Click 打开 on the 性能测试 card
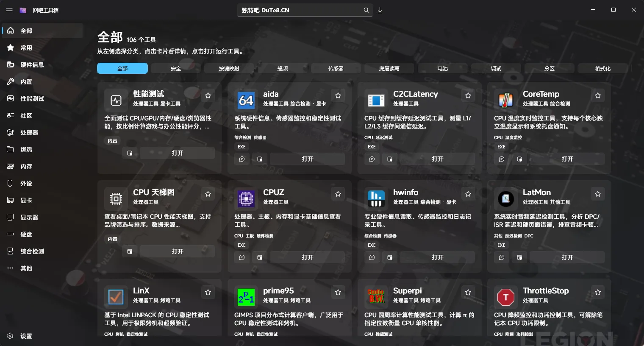The image size is (644, 346). coord(178,153)
